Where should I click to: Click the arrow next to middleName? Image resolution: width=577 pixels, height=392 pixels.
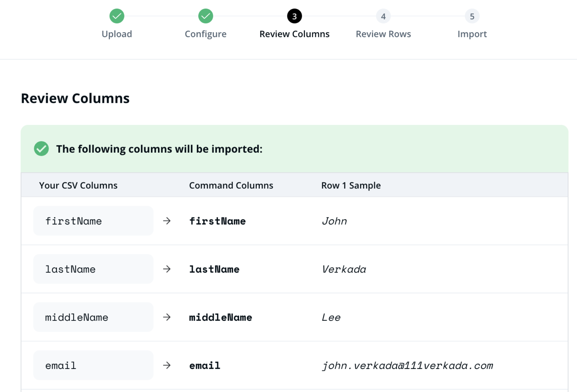pos(167,317)
